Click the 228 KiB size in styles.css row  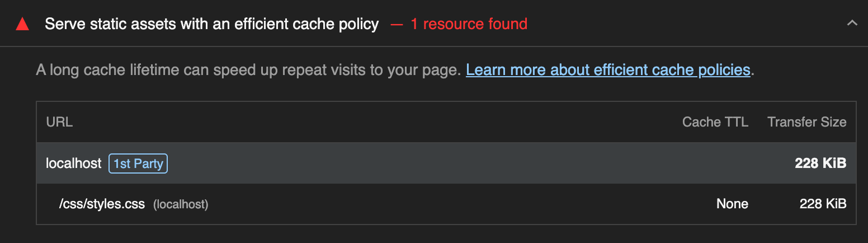coord(823,204)
